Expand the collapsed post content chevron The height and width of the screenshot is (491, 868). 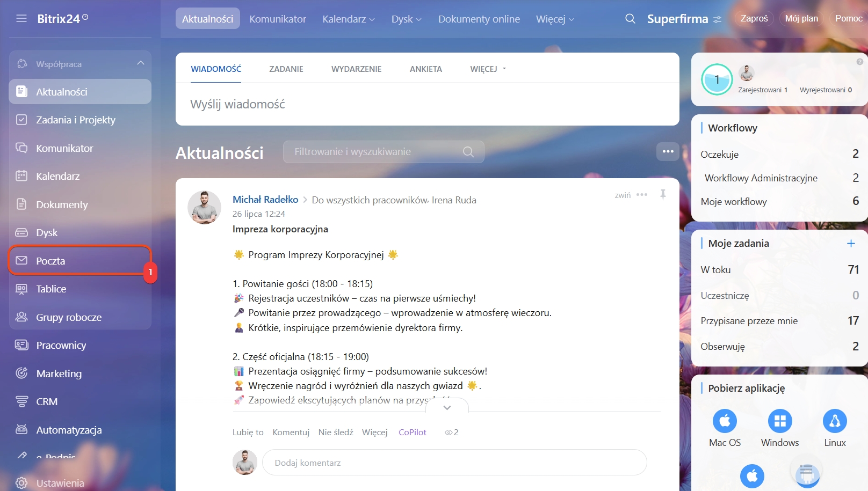[447, 407]
